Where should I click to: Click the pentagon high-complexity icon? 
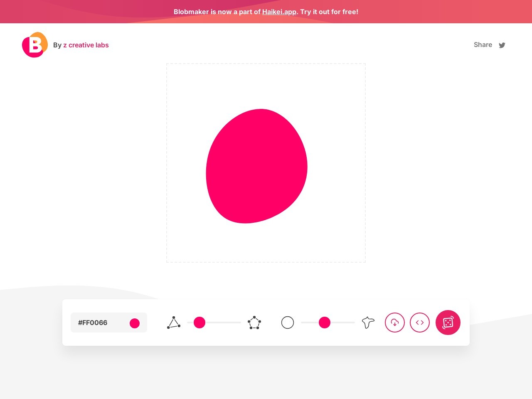coord(254,323)
